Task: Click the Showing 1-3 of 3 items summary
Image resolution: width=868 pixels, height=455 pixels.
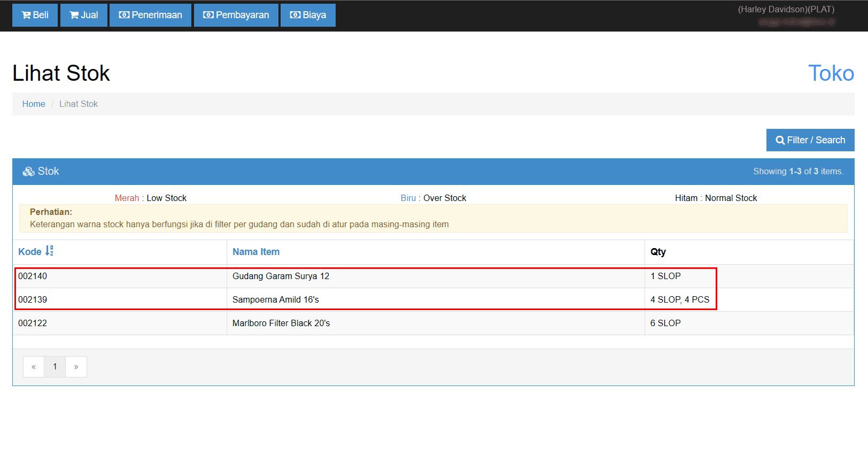Action: (799, 171)
